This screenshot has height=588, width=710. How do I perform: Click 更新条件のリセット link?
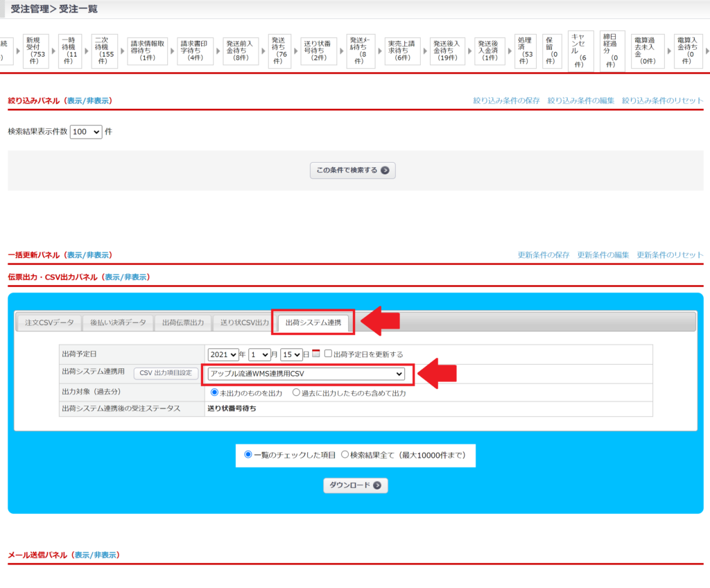[x=670, y=255]
